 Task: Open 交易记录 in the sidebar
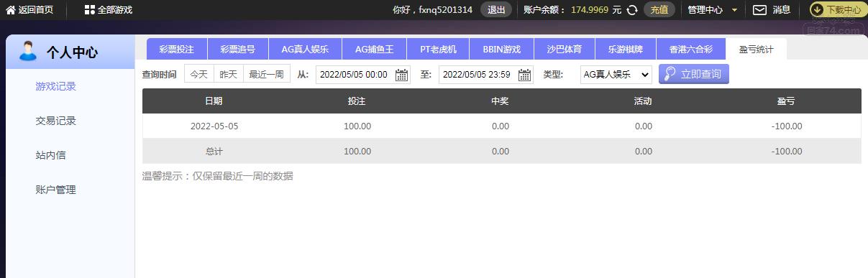[55, 121]
